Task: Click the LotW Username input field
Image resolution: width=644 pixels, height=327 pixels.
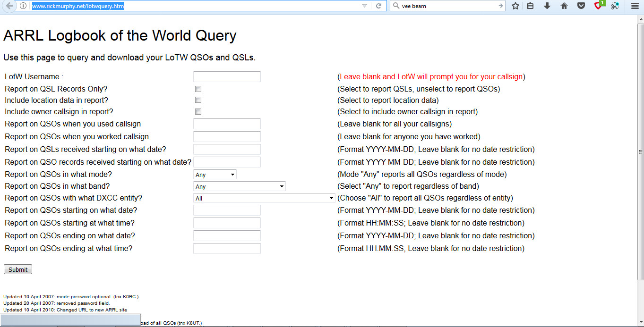Action: [226, 76]
